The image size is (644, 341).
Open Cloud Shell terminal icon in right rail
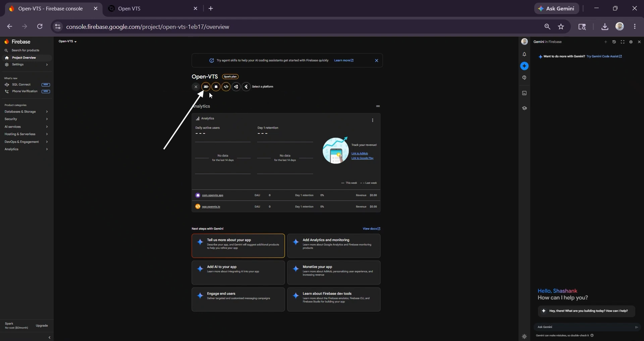(525, 93)
